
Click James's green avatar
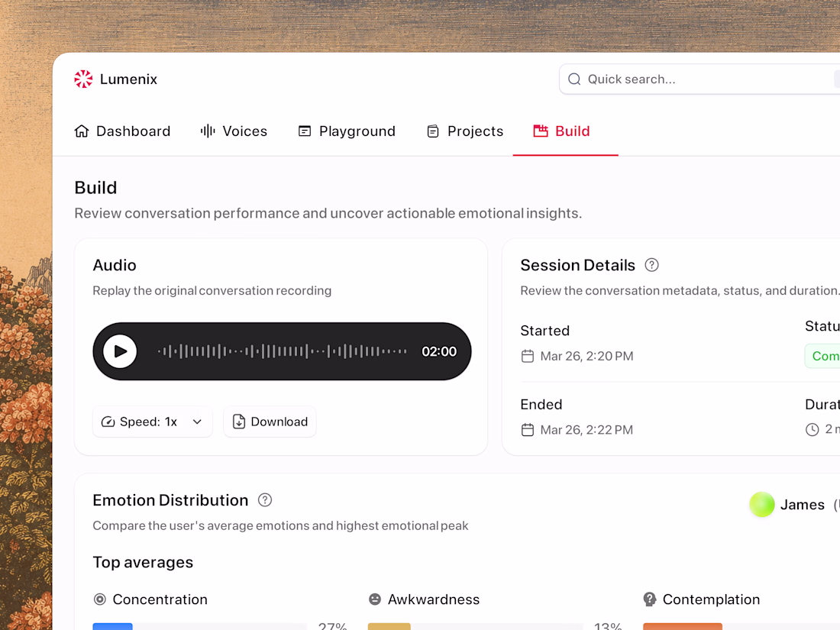[762, 505]
